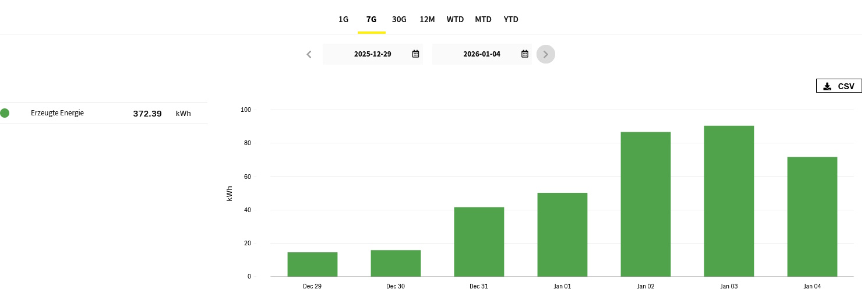Screen dimensions: 868x303
Task: Select the MTD range tab
Action: click(x=483, y=19)
